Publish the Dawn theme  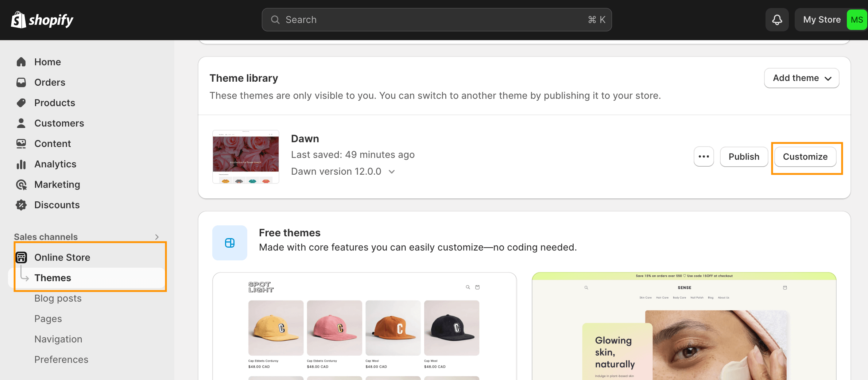click(x=744, y=156)
